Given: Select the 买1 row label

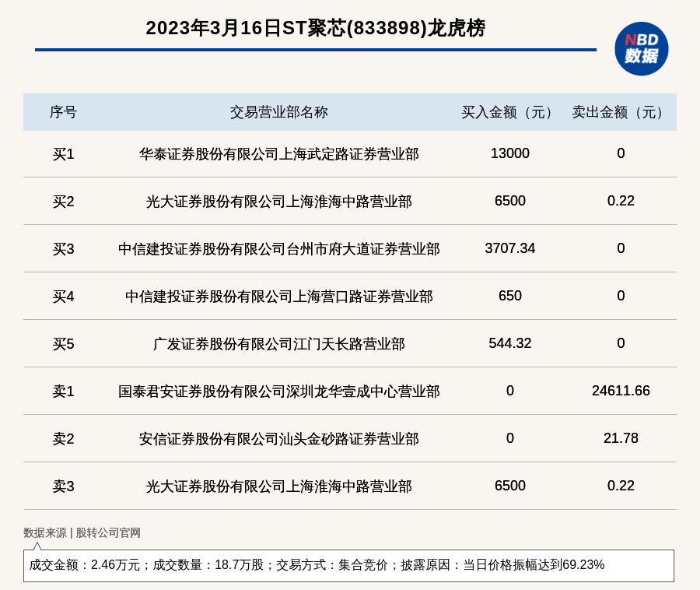Looking at the screenshot, I should tap(63, 154).
